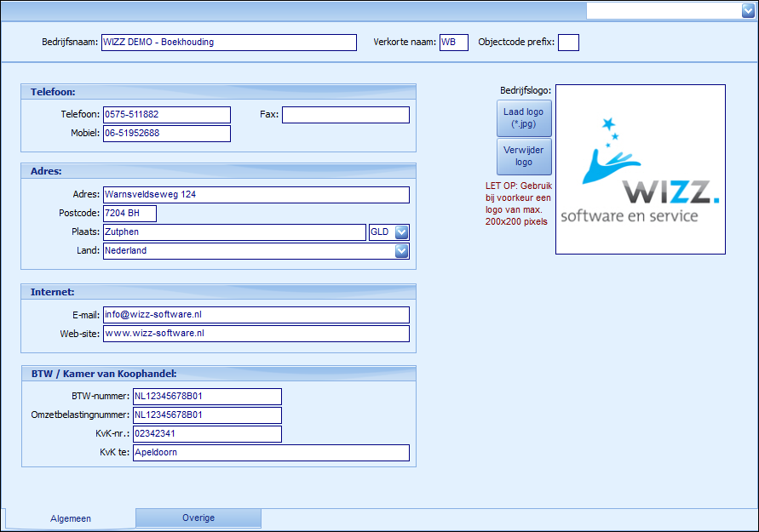Click the Bedrijfsnaam input field
The height and width of the screenshot is (532, 759).
pos(229,43)
